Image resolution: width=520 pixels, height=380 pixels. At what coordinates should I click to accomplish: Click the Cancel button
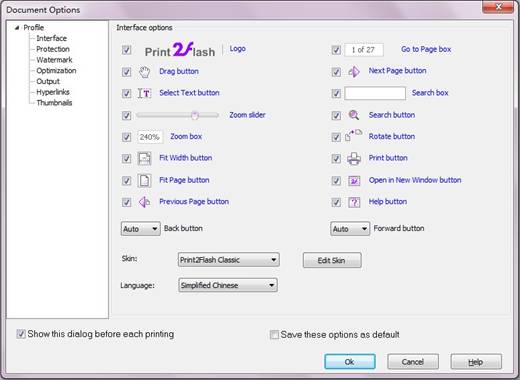click(x=413, y=362)
